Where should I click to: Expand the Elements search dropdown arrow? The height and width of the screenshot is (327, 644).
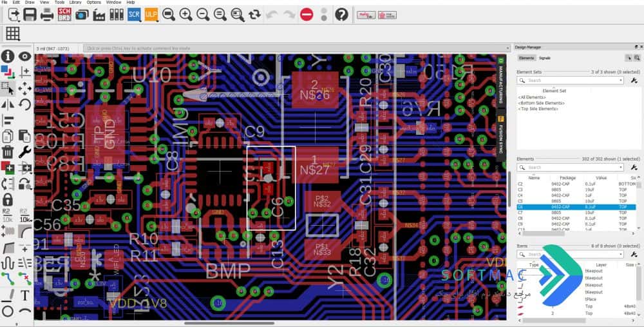click(621, 168)
